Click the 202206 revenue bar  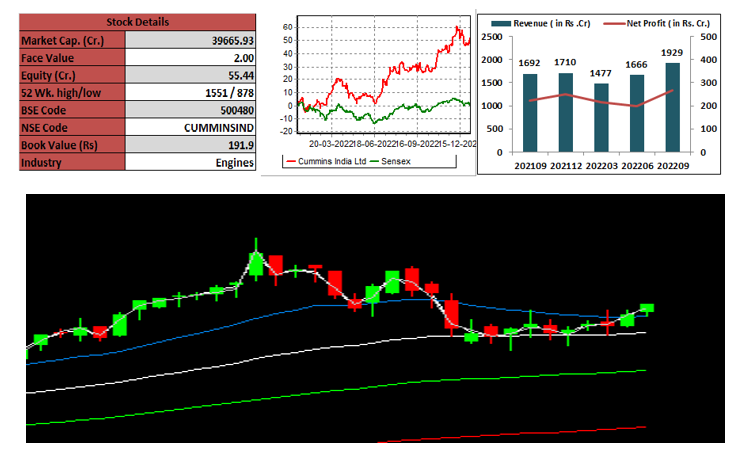tap(637, 113)
